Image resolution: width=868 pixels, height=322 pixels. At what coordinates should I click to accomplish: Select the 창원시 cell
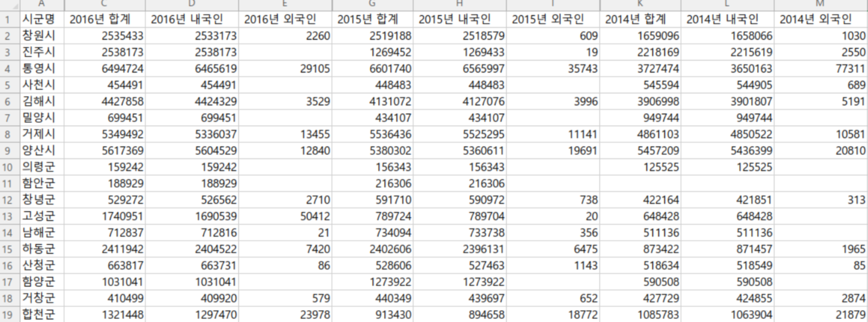tap(41, 35)
